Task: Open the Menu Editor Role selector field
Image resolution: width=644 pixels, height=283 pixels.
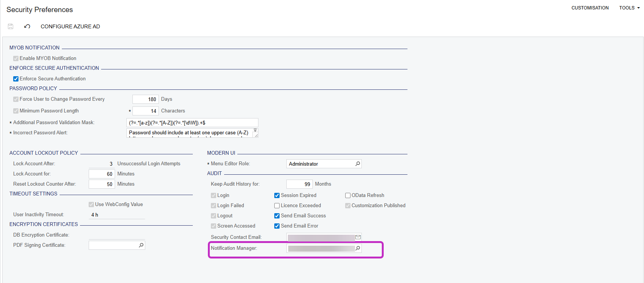Action: (320, 164)
